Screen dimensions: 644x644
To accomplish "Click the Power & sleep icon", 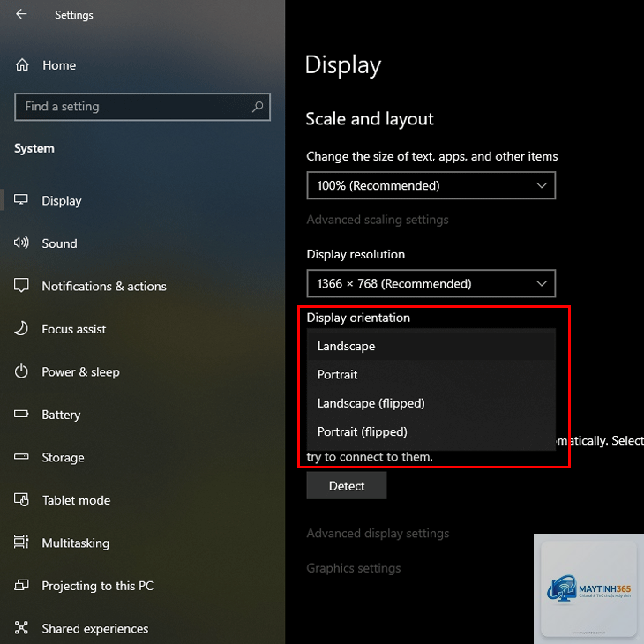I will 21,371.
